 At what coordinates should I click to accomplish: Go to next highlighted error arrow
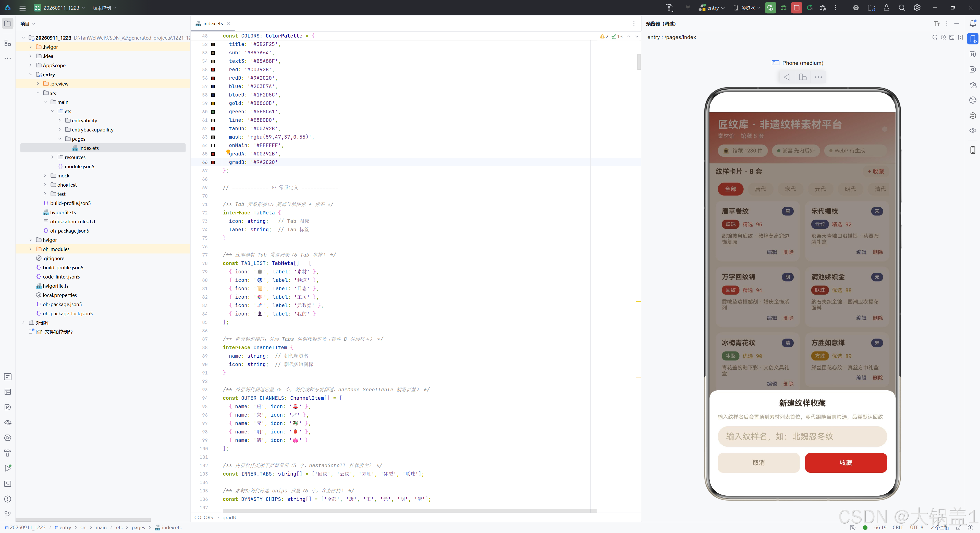click(636, 37)
